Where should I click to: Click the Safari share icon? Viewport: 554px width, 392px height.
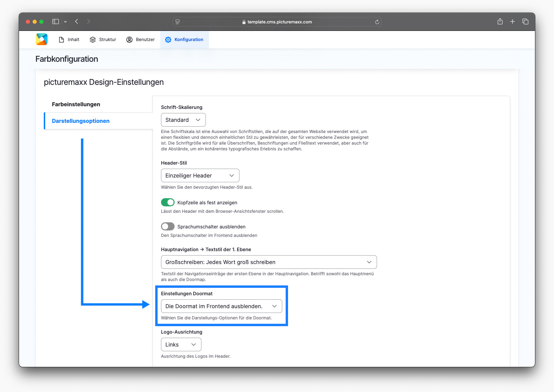click(500, 21)
